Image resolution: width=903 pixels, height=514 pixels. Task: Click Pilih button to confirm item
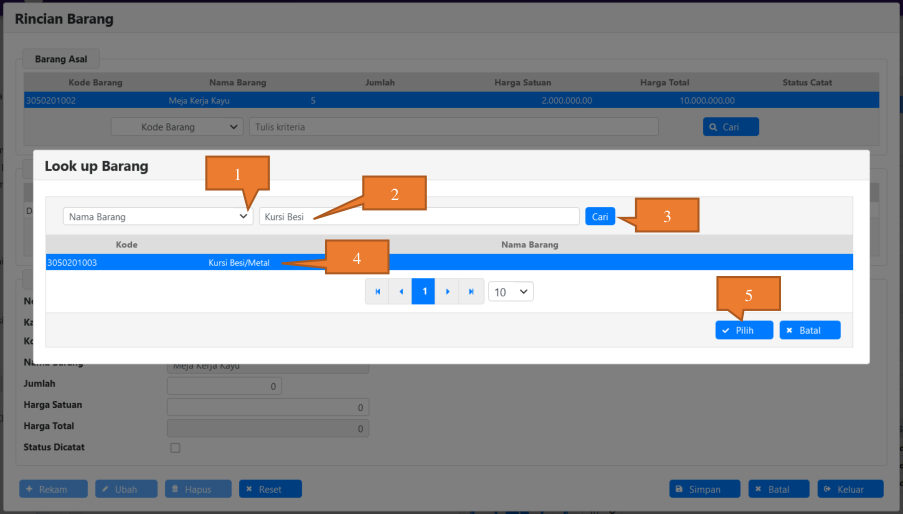point(743,330)
